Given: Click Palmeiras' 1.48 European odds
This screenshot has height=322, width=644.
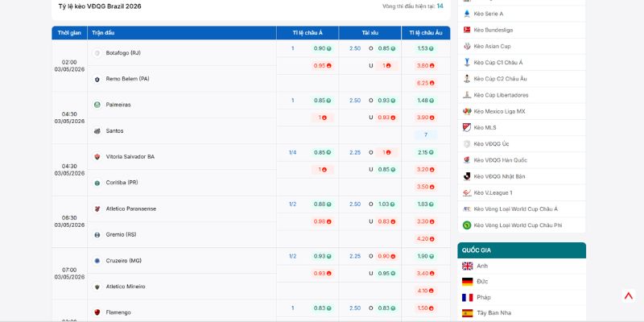Looking at the screenshot, I should tap(426, 100).
